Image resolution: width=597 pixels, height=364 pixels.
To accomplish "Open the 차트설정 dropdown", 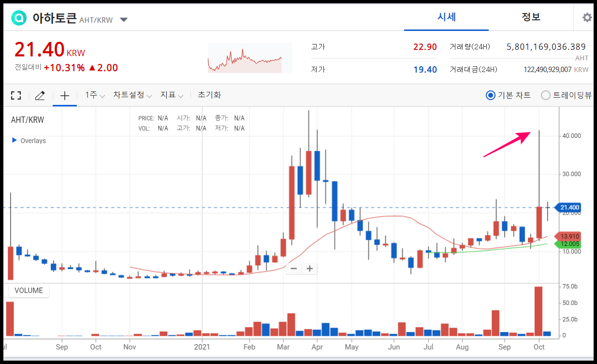I will pos(132,95).
